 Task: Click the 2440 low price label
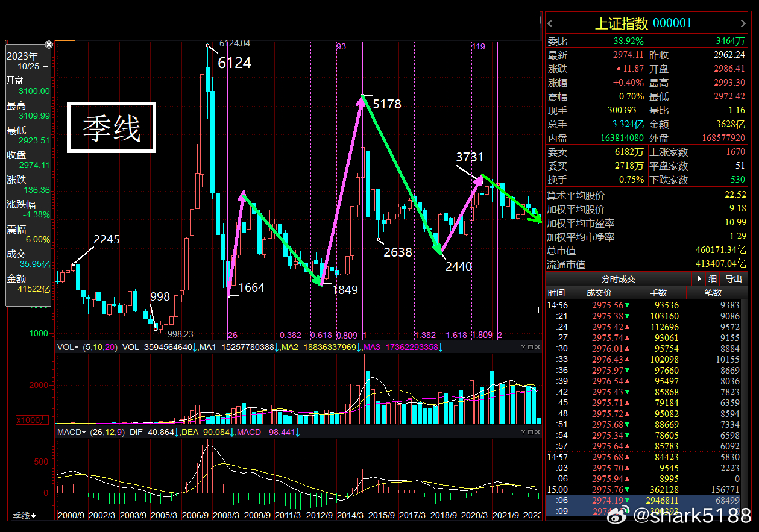[x=458, y=266]
